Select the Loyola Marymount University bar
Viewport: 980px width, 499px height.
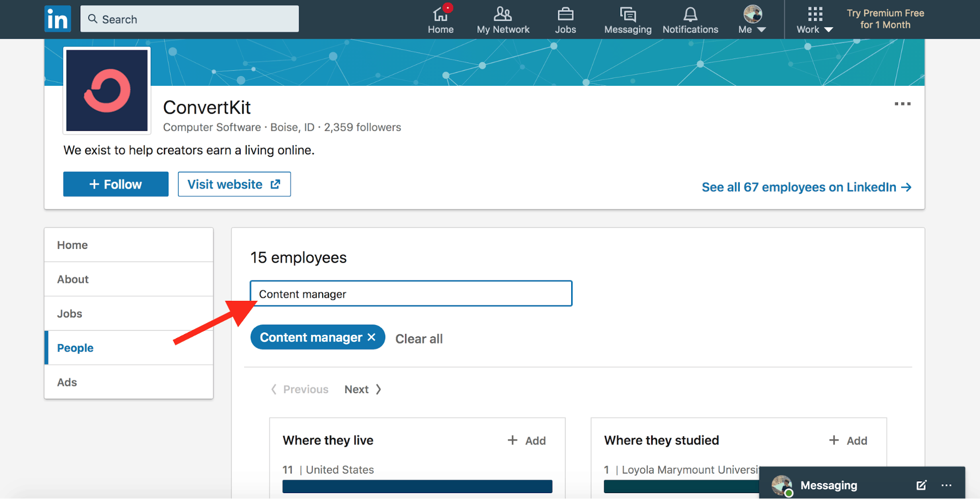(681, 486)
